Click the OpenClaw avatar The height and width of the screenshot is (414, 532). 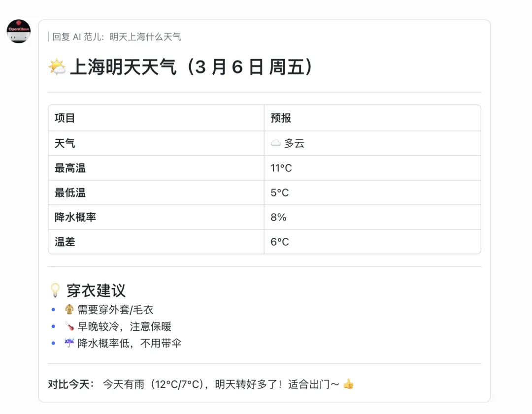19,32
